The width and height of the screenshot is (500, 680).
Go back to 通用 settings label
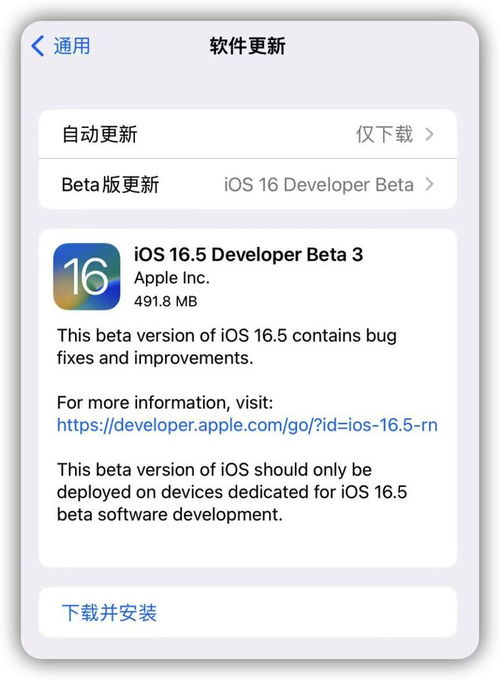72,46
